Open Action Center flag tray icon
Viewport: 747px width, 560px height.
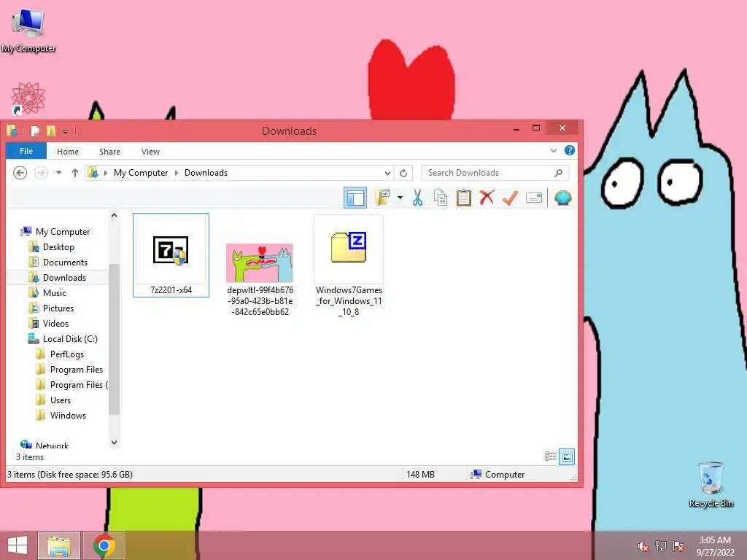click(678, 546)
